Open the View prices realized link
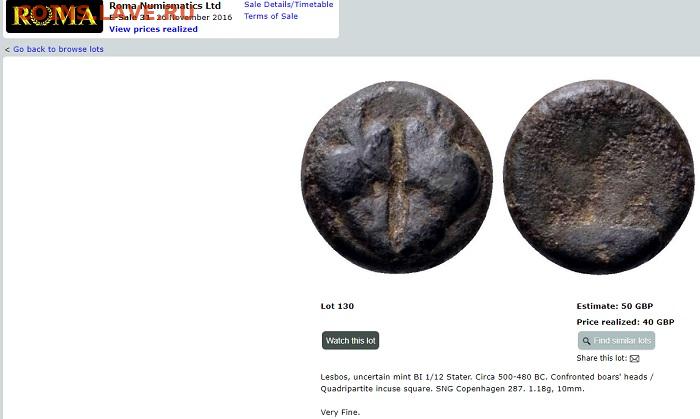700x419 pixels. [x=153, y=29]
